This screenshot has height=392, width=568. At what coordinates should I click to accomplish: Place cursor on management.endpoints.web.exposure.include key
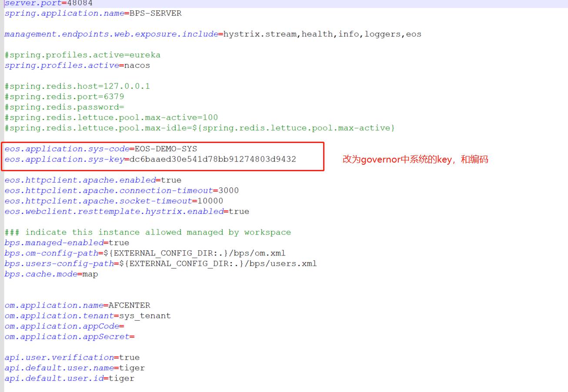tap(111, 34)
